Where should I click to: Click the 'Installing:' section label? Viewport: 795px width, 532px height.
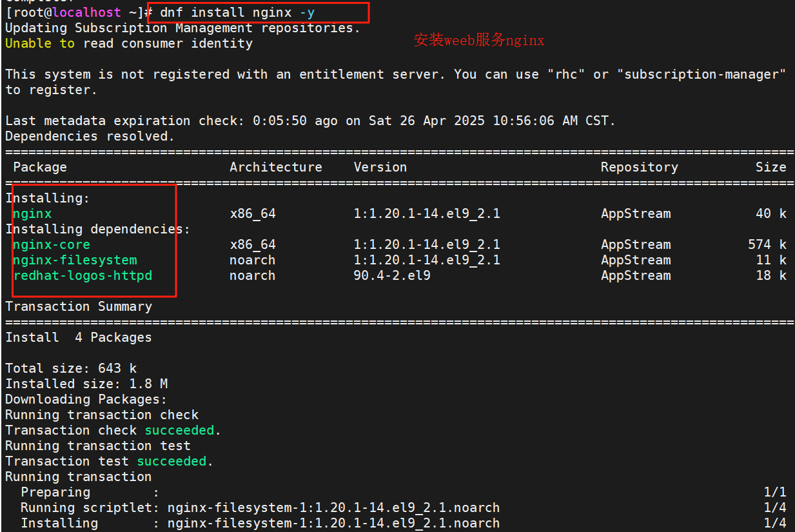click(x=48, y=198)
